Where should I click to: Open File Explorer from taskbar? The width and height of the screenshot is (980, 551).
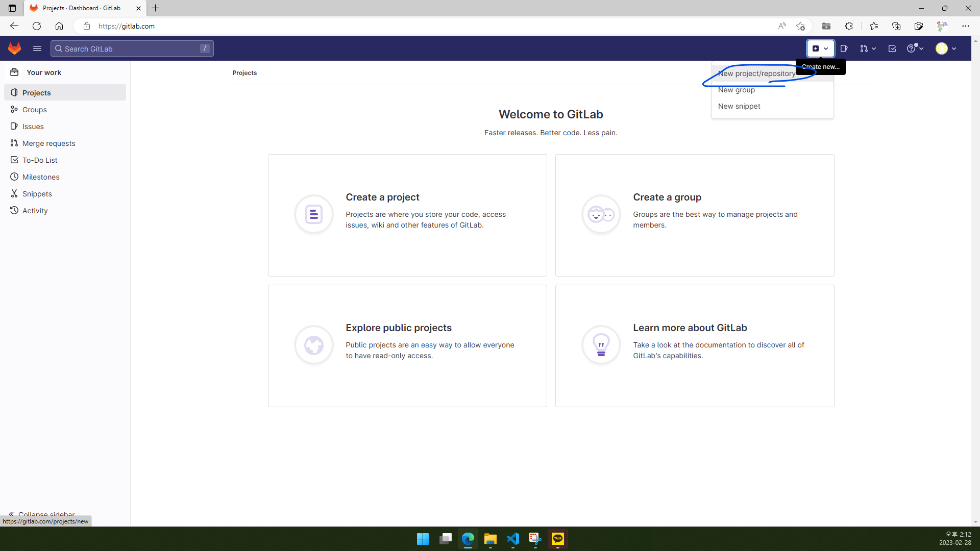point(491,539)
